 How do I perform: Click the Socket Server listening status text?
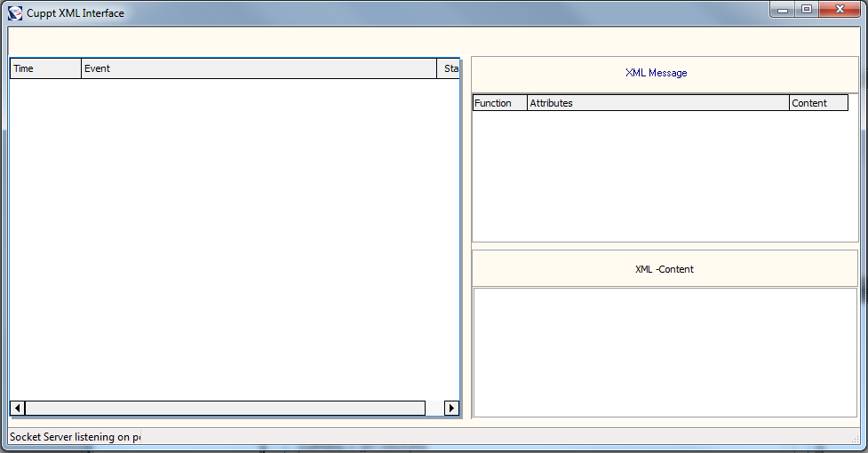[75, 437]
